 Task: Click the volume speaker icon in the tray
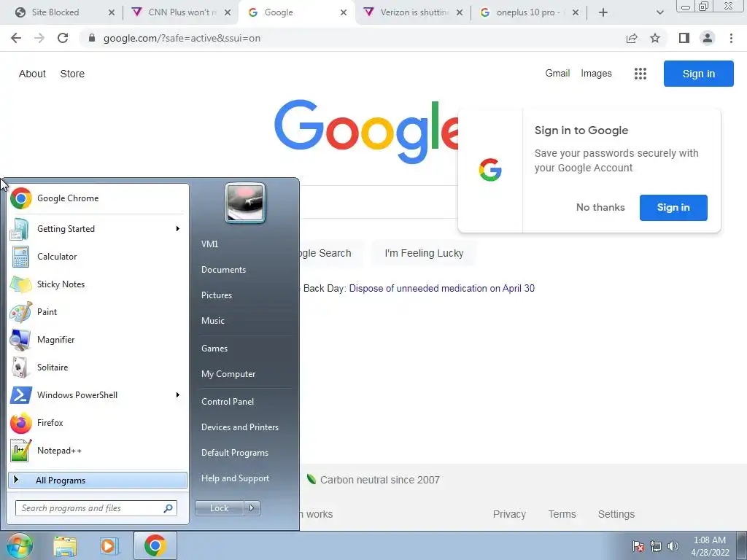pyautogui.click(x=673, y=546)
